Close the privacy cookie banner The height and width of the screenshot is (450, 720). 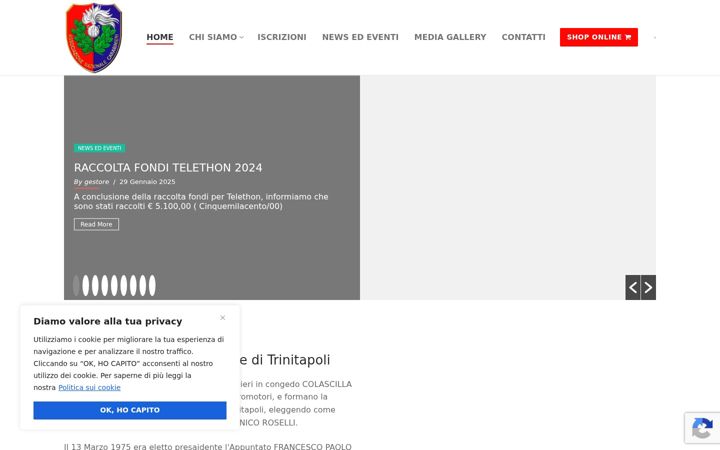point(223,318)
